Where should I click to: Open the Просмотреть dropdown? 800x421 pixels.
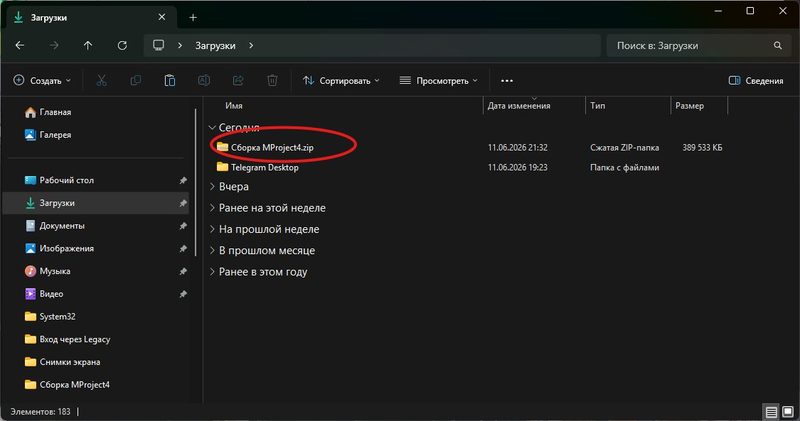coord(439,81)
